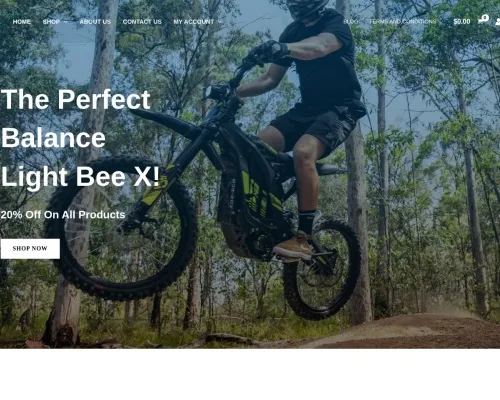500x400 pixels.
Task: Open the shopping cart icon
Action: tap(481, 22)
